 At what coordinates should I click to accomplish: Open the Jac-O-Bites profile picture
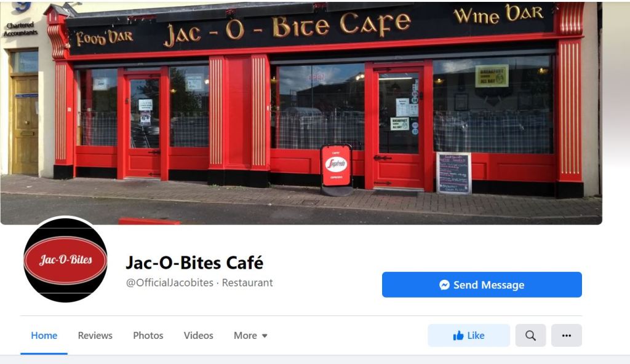(65, 260)
